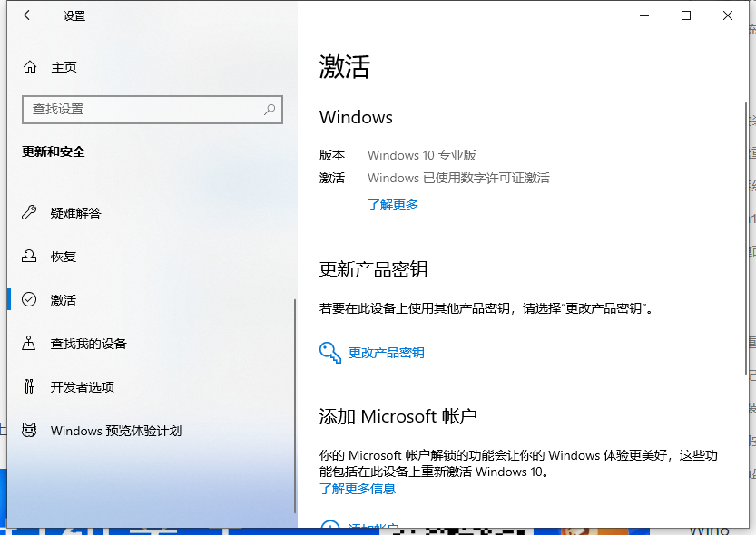Screen dimensions: 756x535
Task: Click the magnifier icon in search box
Action: (x=270, y=109)
